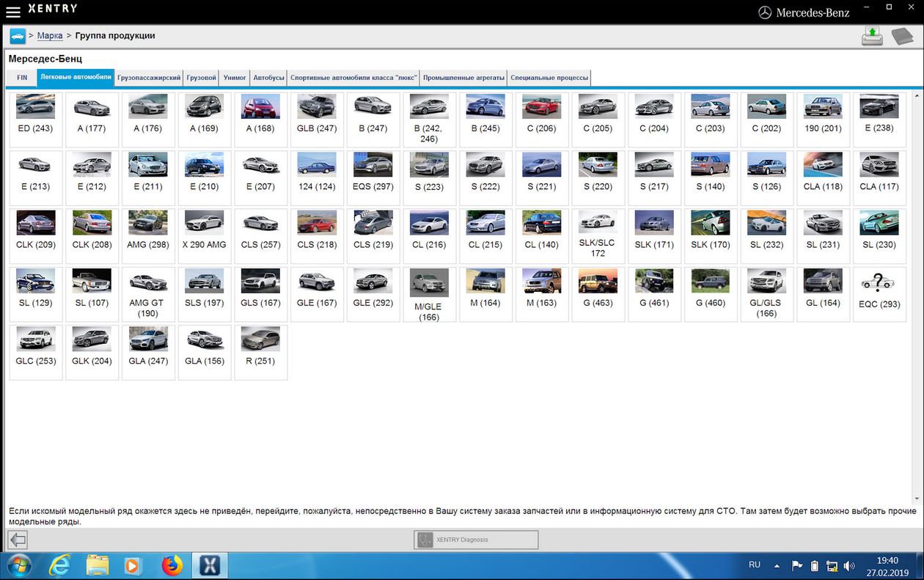
Task: Open the gray book manual icon
Action: click(x=901, y=36)
